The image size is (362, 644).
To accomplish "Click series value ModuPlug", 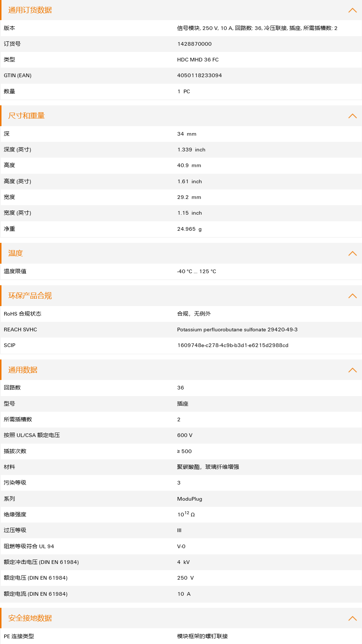I will (189, 499).
